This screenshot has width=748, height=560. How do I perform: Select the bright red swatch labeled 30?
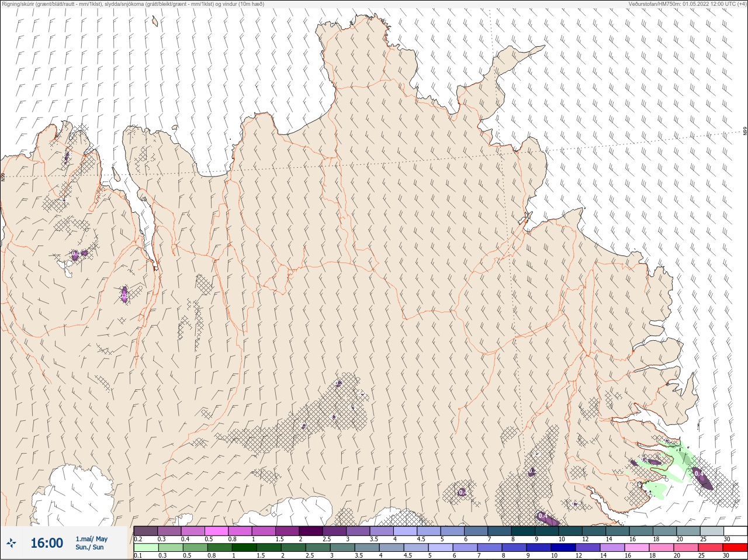click(x=735, y=548)
